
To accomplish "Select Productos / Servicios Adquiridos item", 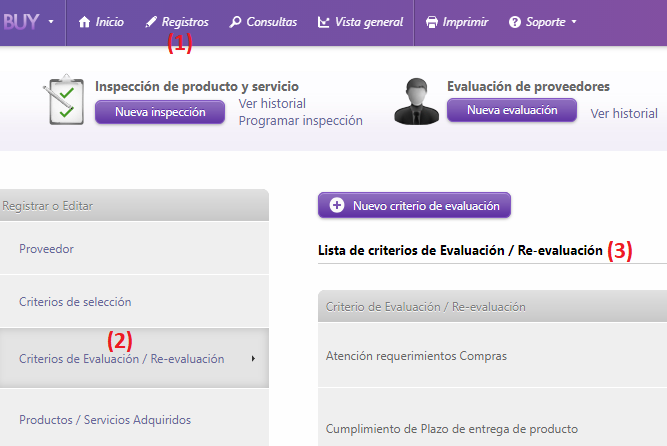I will coord(134,419).
